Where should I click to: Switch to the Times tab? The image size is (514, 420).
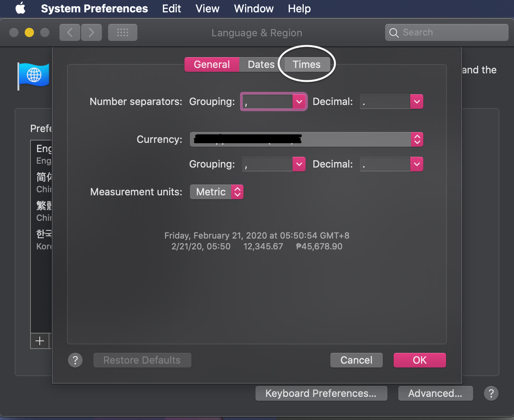[x=306, y=64]
